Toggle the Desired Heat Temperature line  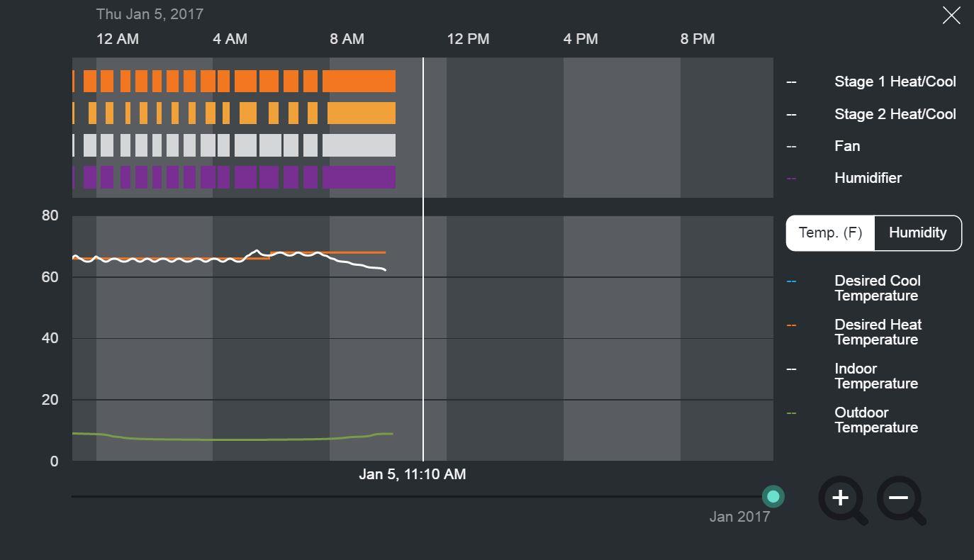click(878, 332)
